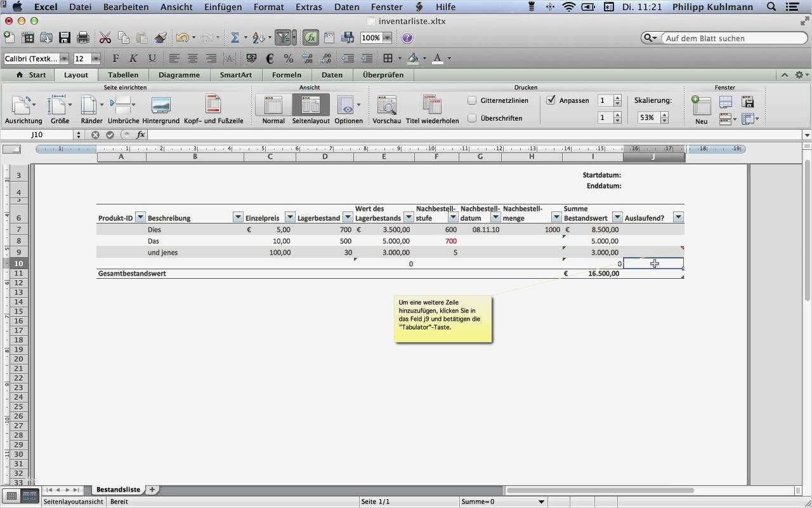This screenshot has width=812, height=508.
Task: Apply Italic formatting
Action: 133,58
